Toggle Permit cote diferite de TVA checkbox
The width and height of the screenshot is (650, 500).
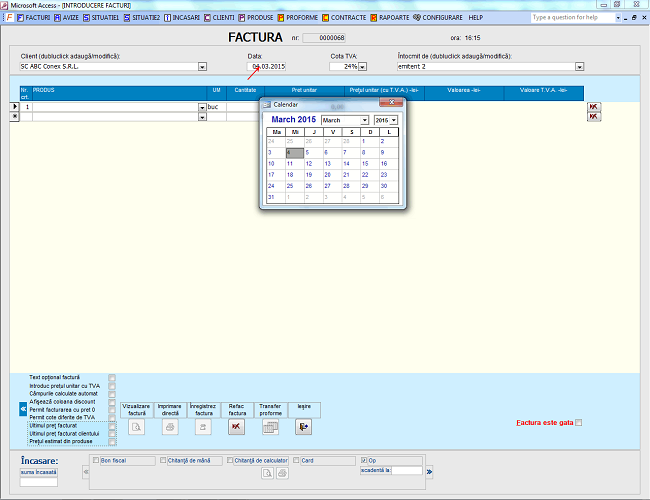[x=112, y=417]
